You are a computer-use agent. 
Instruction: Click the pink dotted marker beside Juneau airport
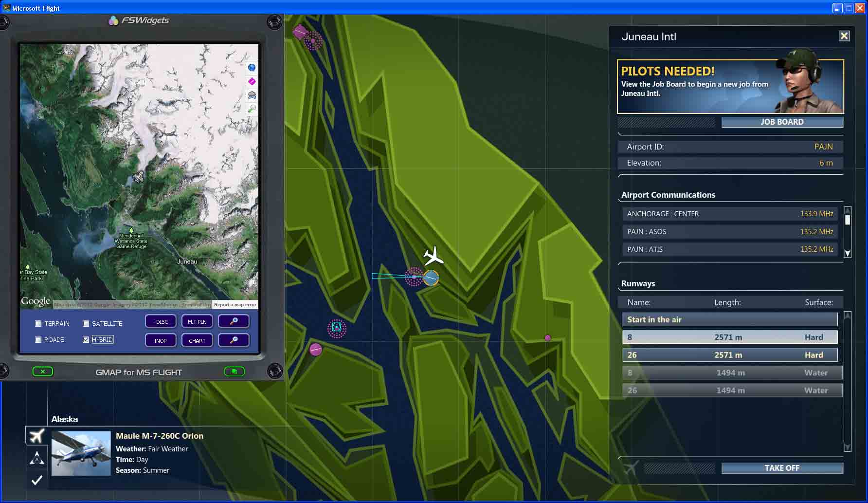414,277
